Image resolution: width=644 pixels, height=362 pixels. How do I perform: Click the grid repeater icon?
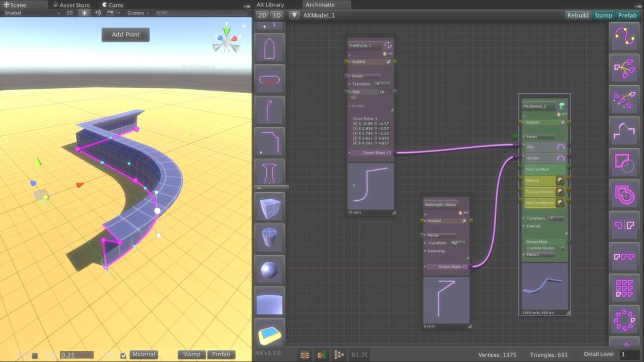pyautogui.click(x=625, y=287)
